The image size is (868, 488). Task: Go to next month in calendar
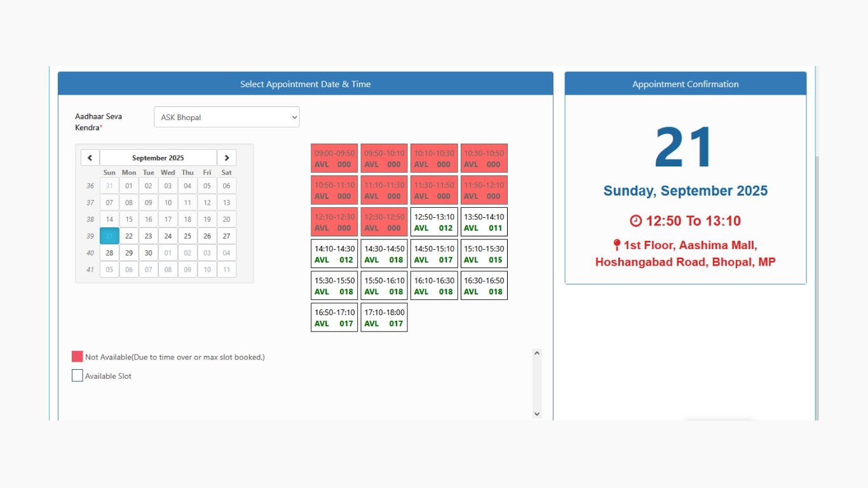[227, 158]
